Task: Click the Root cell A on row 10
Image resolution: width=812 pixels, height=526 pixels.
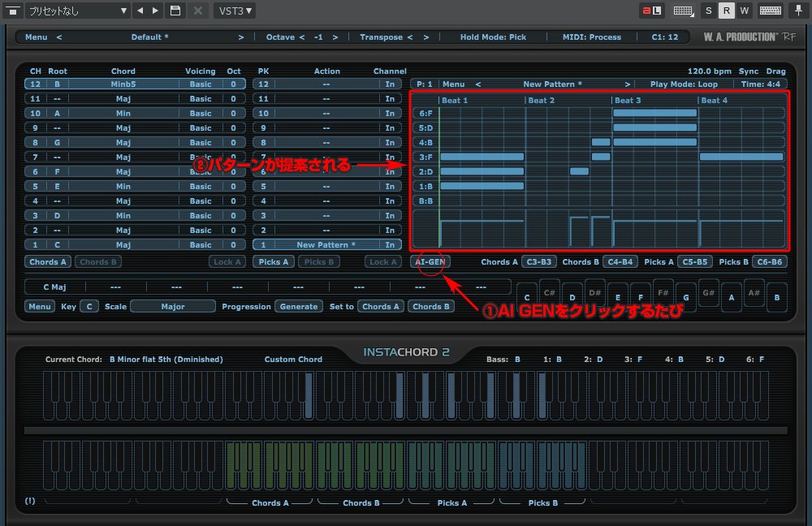Action: (57, 114)
